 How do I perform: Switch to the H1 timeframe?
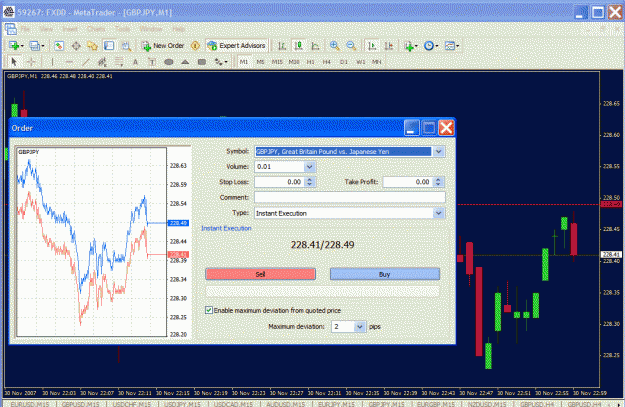pos(311,62)
